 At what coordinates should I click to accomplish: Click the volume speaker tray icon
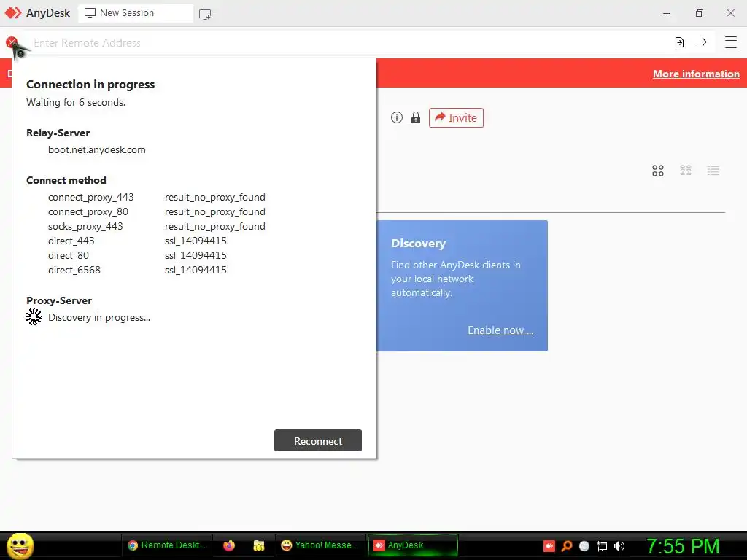click(x=619, y=546)
